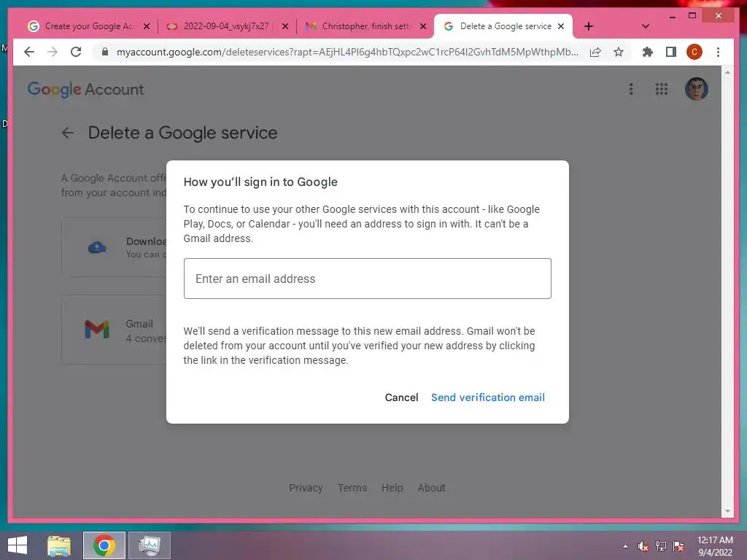Click the Chrome taskbar icon
Screen dimensions: 747x560
[x=104, y=545]
